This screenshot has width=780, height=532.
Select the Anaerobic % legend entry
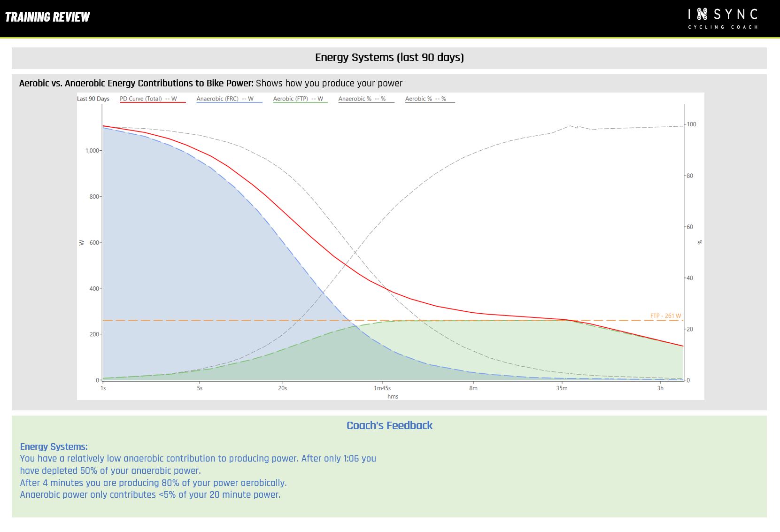coord(366,99)
